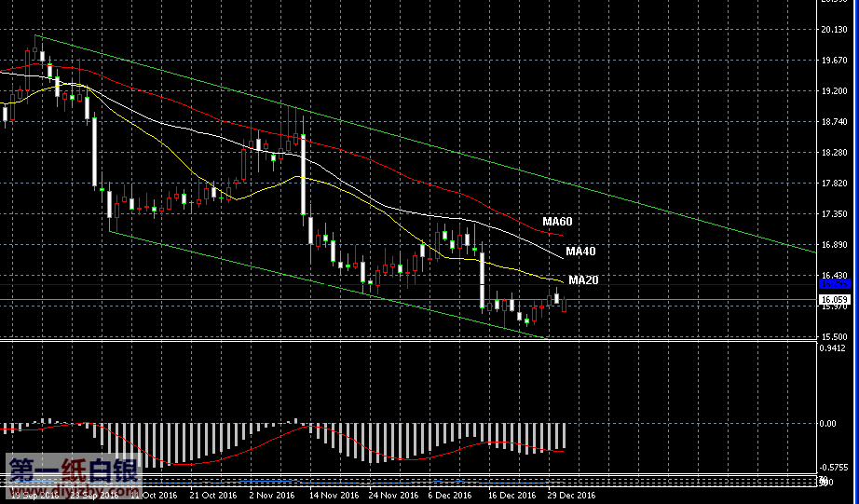The image size is (859, 504).
Task: Select the 6 Dec 2016 date label
Action: (451, 496)
